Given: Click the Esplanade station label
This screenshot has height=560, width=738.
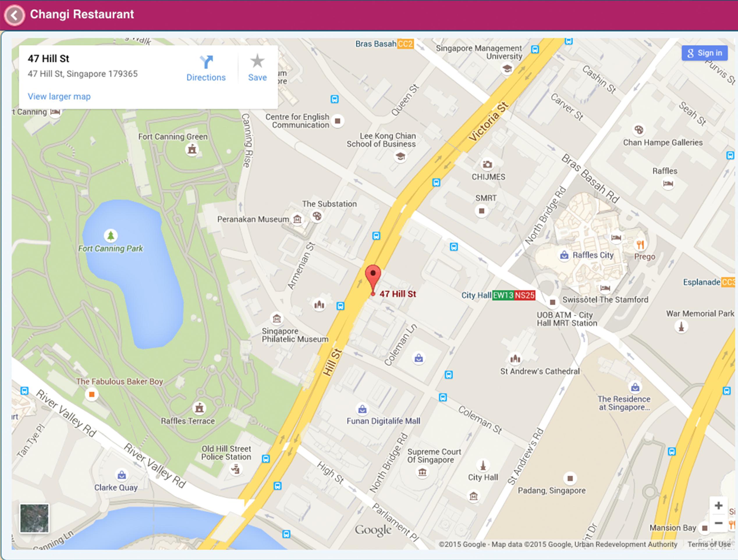Looking at the screenshot, I should 708,282.
